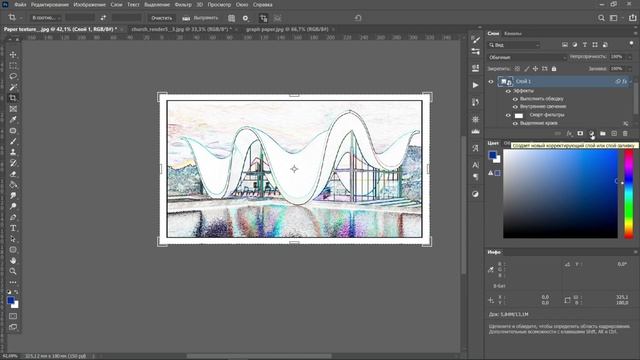Swap crop width and height arrows
Image resolution: width=640 pixels, height=360 pixels.
103,18
